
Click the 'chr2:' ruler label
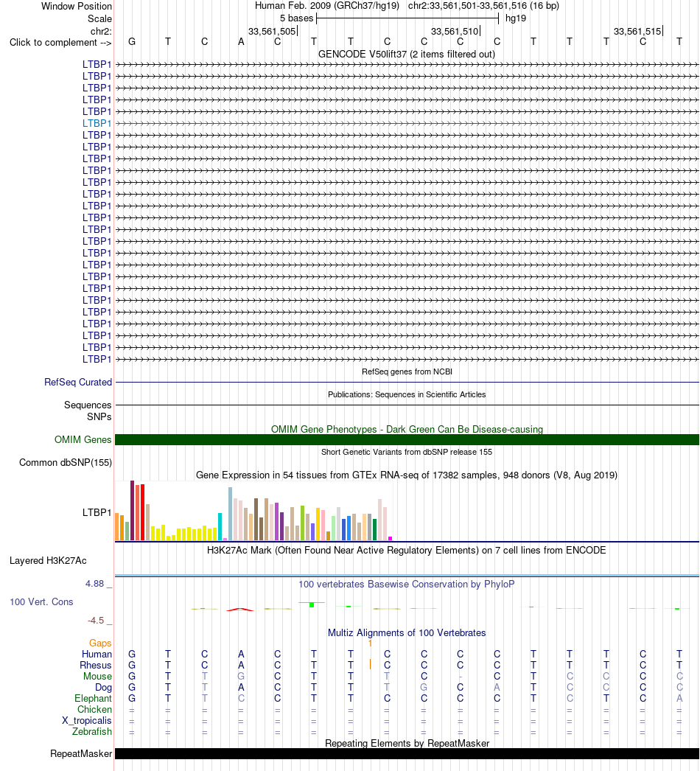click(101, 31)
